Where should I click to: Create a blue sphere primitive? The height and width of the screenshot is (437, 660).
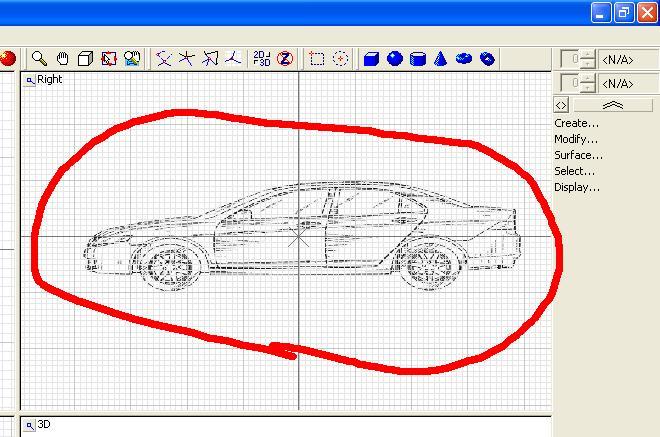pos(394,59)
